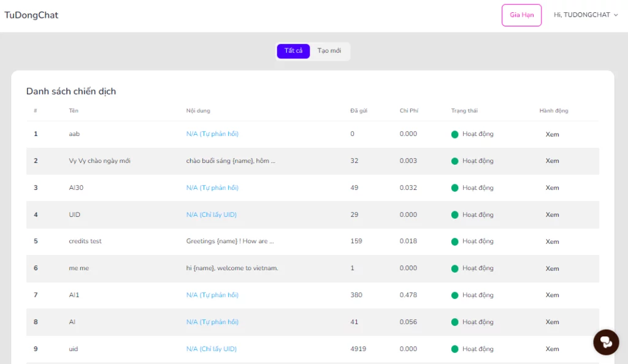Screen dimensions: 628x364
Task: Open the floating chat support bubble
Action: pos(605,343)
